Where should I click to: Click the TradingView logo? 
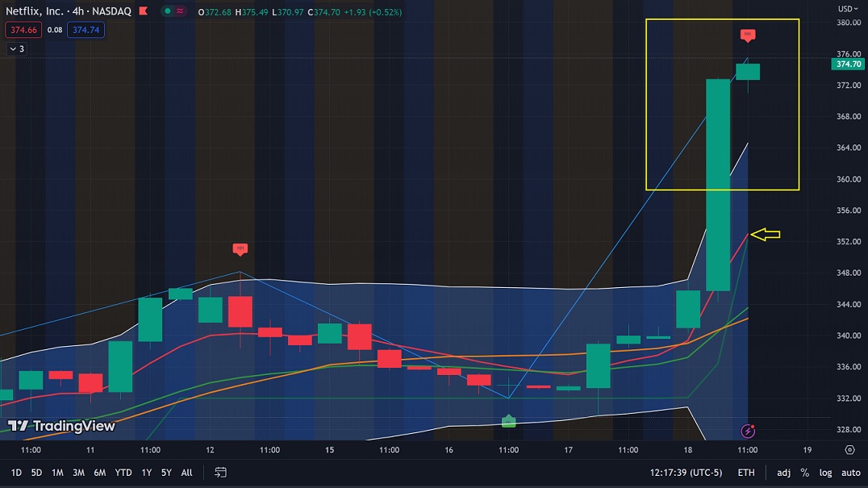[x=61, y=426]
